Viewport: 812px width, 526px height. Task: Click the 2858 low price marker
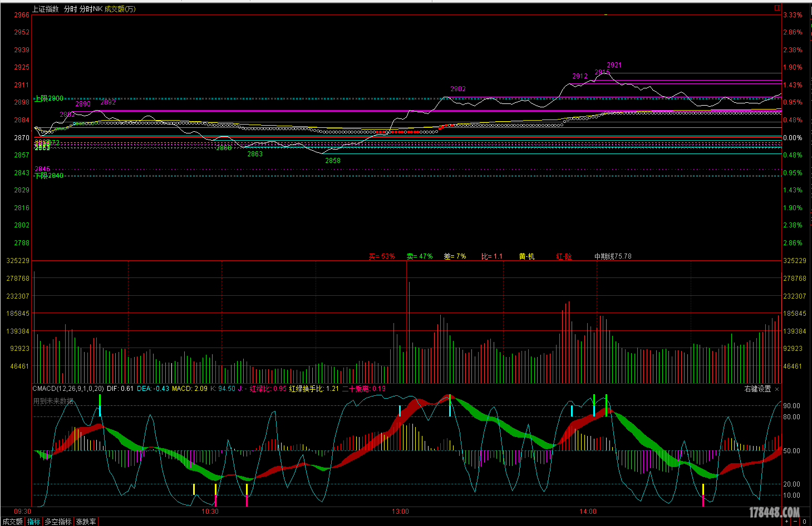333,161
